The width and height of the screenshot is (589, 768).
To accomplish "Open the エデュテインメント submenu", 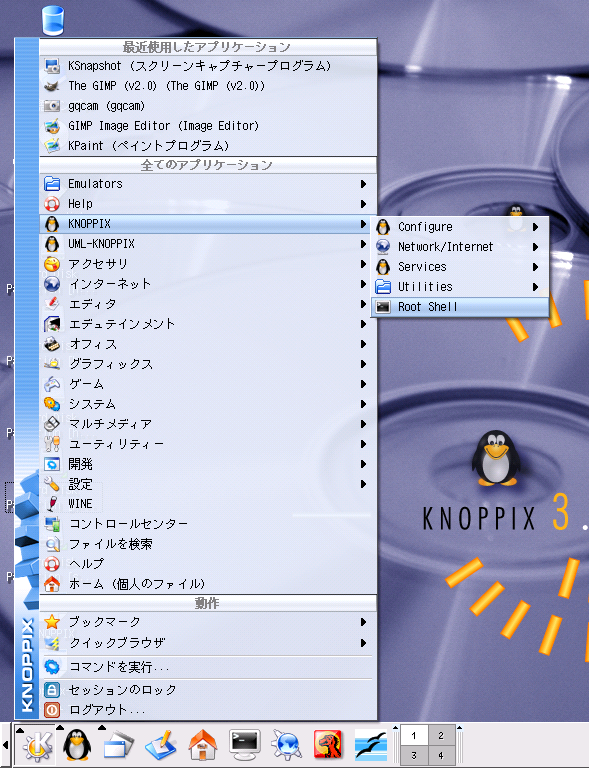I will tap(208, 324).
